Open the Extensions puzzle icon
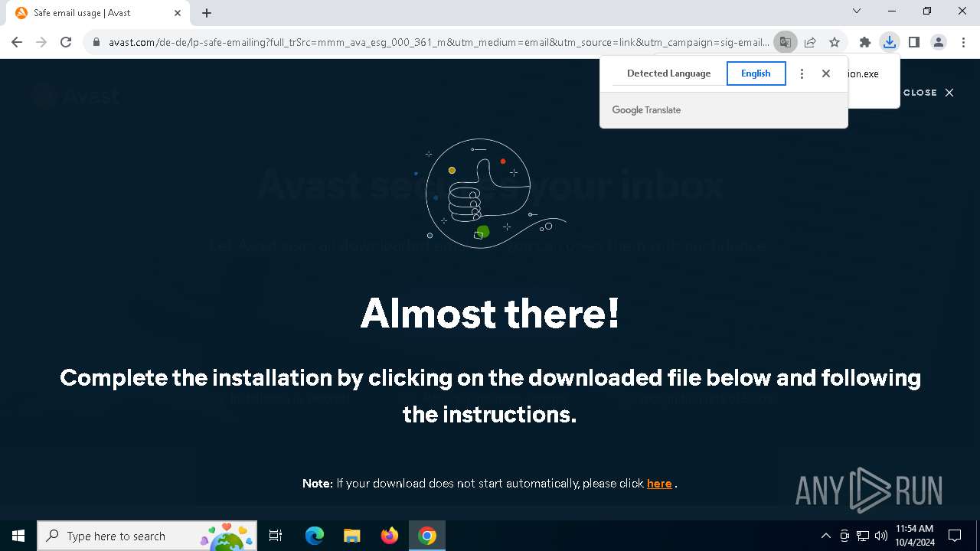The image size is (980, 551). pos(865,42)
